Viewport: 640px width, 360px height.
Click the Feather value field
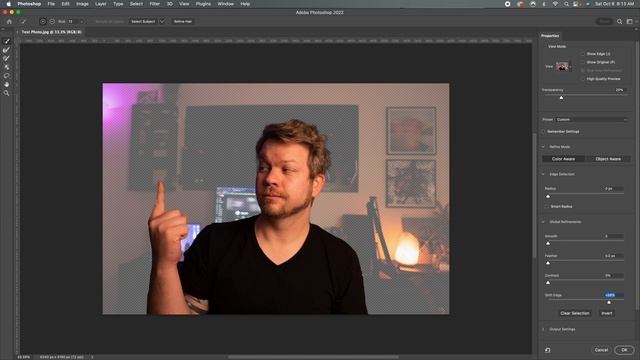(613, 256)
